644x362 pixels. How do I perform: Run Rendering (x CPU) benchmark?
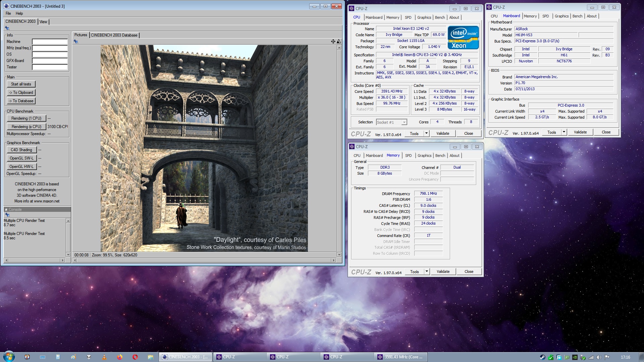pos(26,127)
